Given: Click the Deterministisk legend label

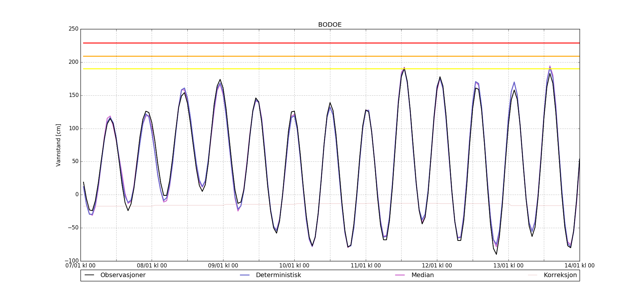Looking at the screenshot, I should 278,275.
